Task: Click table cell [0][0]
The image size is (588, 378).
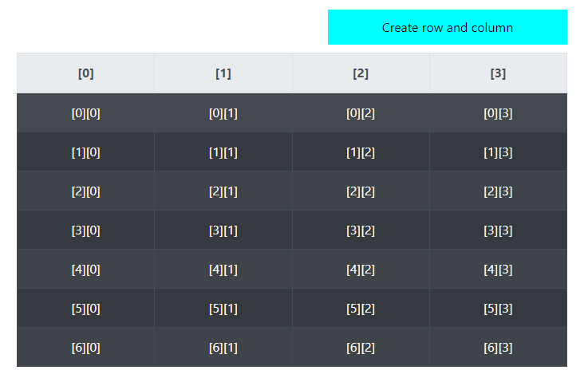Action: click(x=85, y=113)
